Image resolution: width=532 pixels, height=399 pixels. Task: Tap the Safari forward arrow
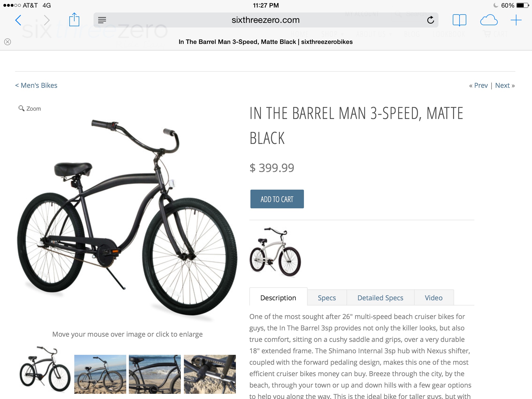pos(46,20)
